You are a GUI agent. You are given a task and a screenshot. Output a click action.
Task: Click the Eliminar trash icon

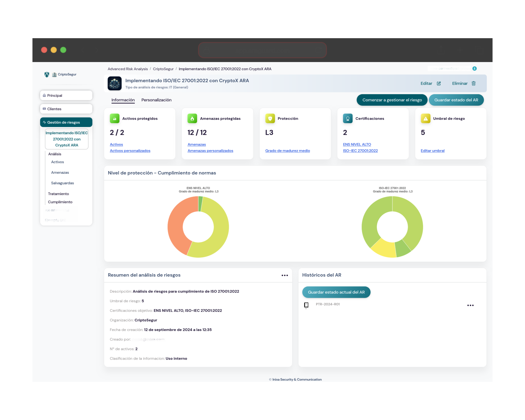point(474,83)
